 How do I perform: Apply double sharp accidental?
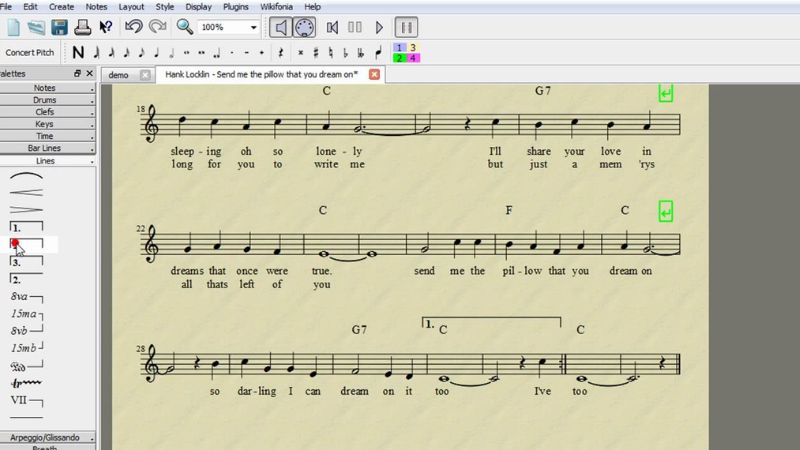point(301,53)
